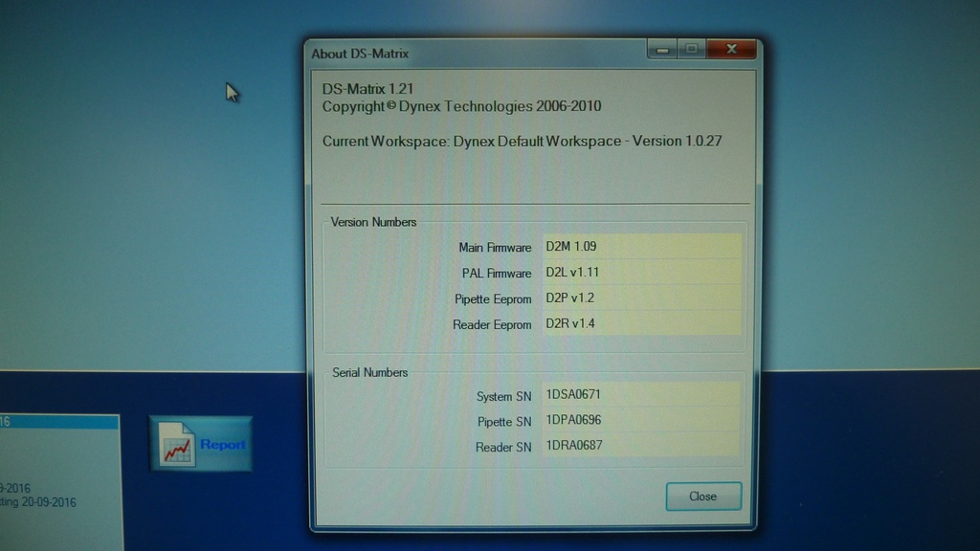Select the Pipette SN field 1DPA0696

(641, 420)
